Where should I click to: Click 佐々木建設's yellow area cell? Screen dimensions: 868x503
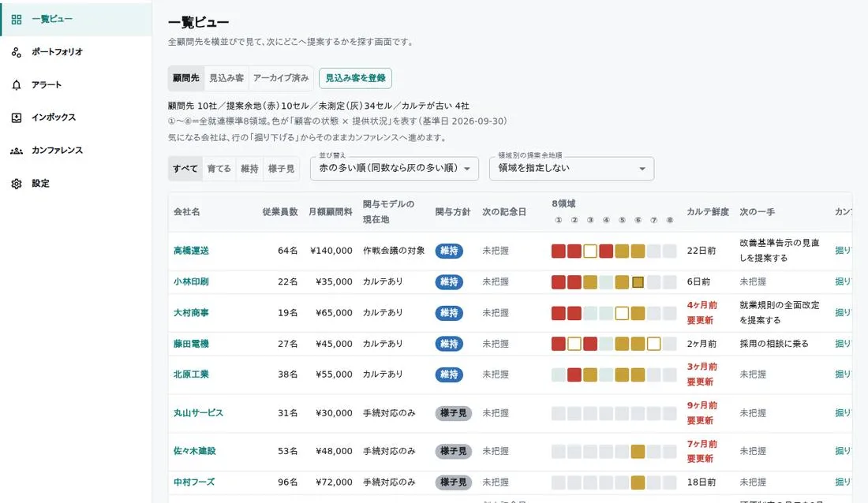click(x=638, y=451)
